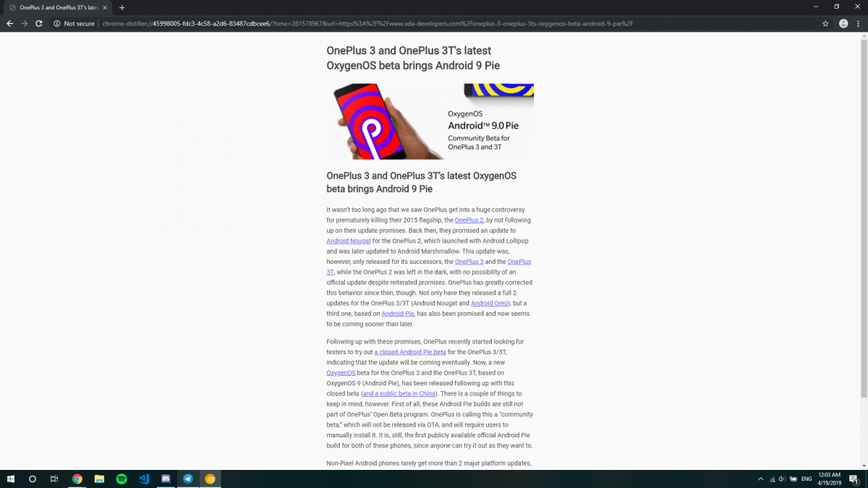Open File Explorer from the taskbar
868x488 pixels.
pyautogui.click(x=99, y=479)
